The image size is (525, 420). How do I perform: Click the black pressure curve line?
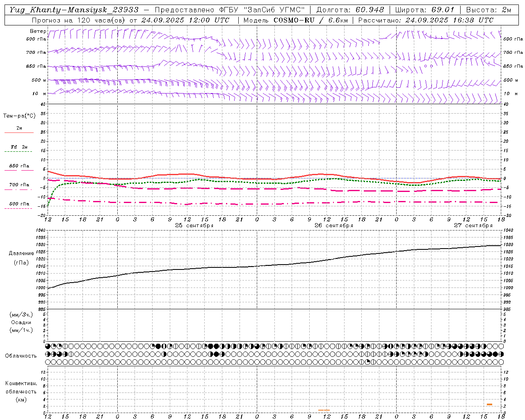275,265
